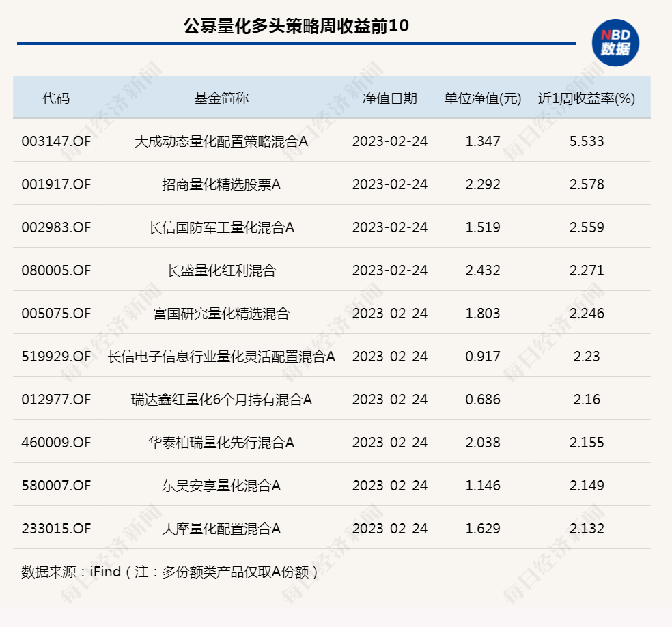Click the weekly return 2.271
This screenshot has height=627, width=672.
point(587,270)
